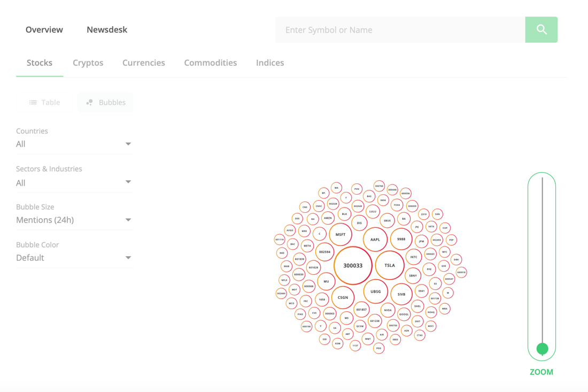588x392 pixels.
Task: Select the 000063 bubble
Action: point(330,313)
